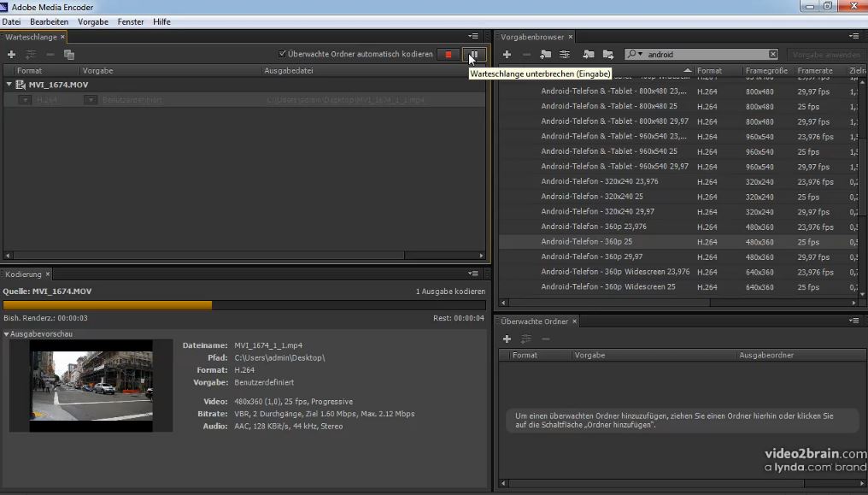Select the Warteschlange tab

(31, 37)
